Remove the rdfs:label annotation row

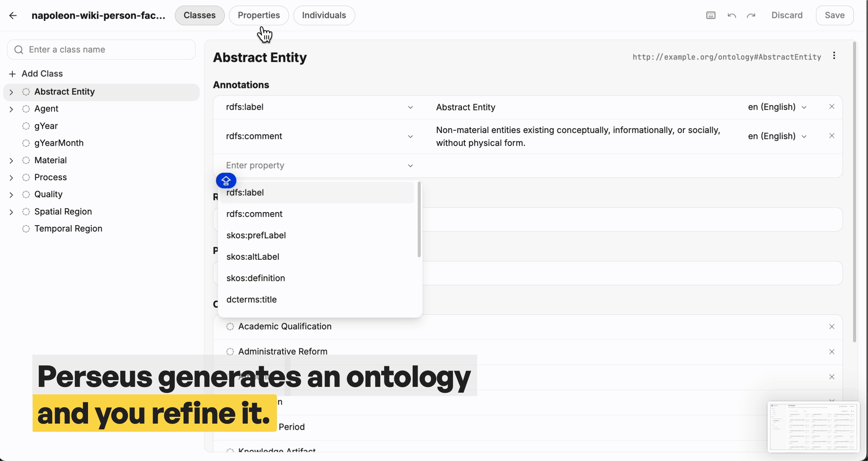(832, 107)
